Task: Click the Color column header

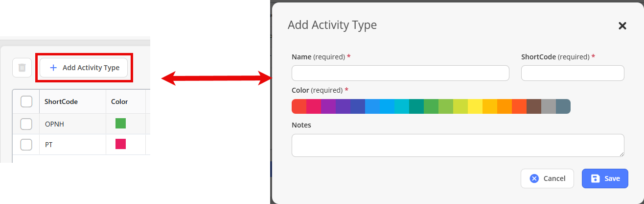Action: click(119, 102)
